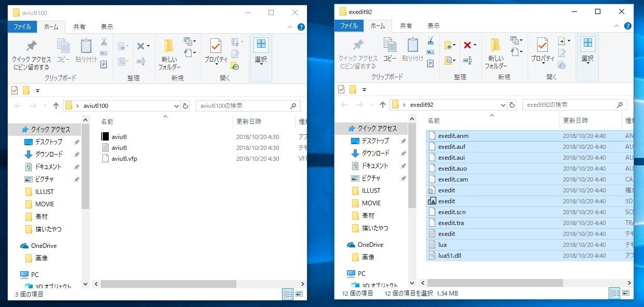
Task: Open OneDrive in exedit92 sidebar
Action: pos(370,245)
